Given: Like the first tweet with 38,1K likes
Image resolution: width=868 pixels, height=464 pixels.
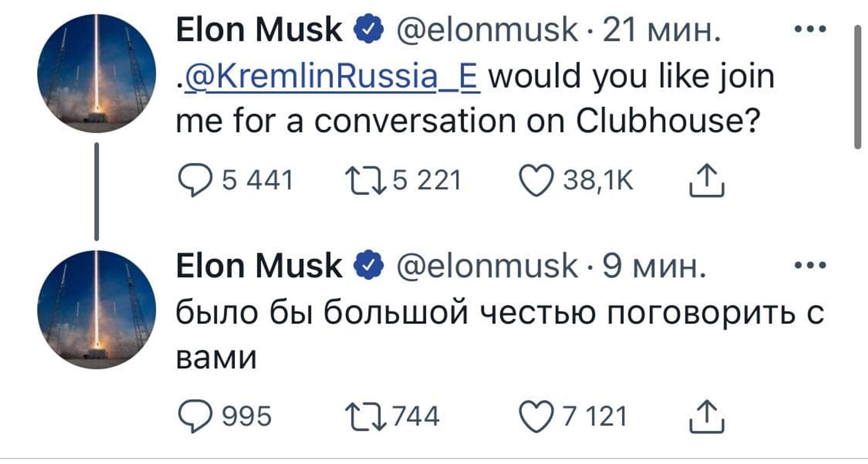Looking at the screenshot, I should 536,181.
